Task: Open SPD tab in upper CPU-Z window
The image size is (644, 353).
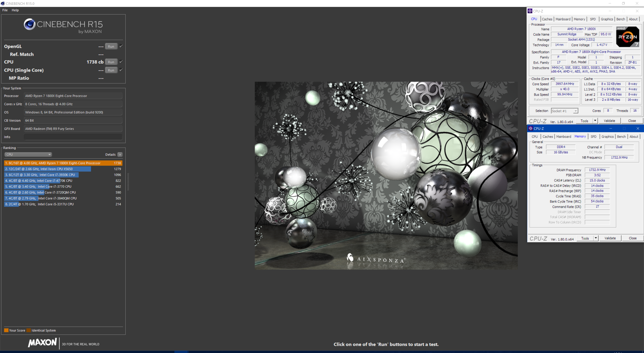Action: coord(593,19)
